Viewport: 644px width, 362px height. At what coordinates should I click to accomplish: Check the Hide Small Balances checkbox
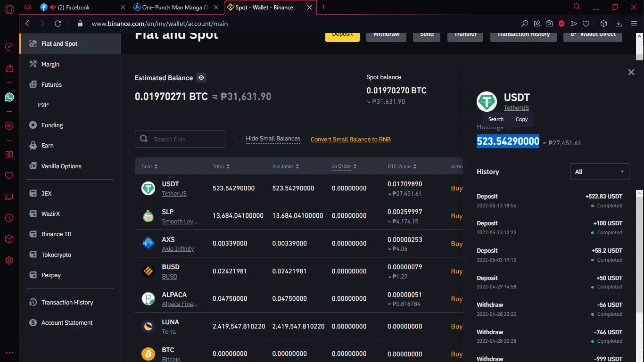(239, 139)
